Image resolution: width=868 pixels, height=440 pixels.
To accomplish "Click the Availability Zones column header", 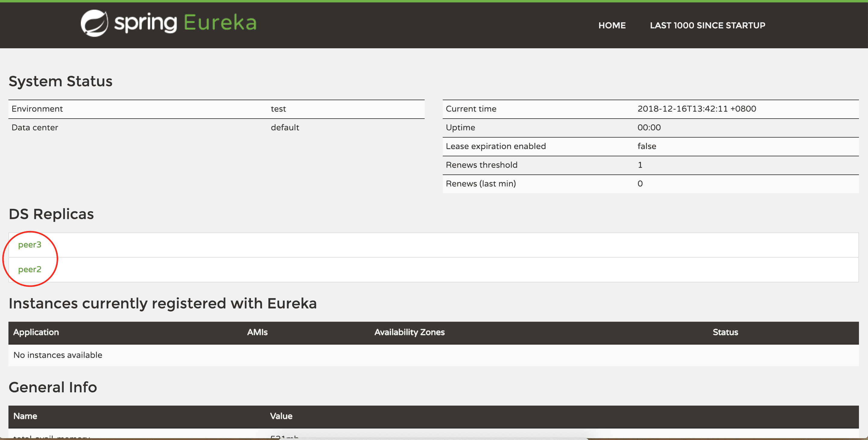I will 409,333.
